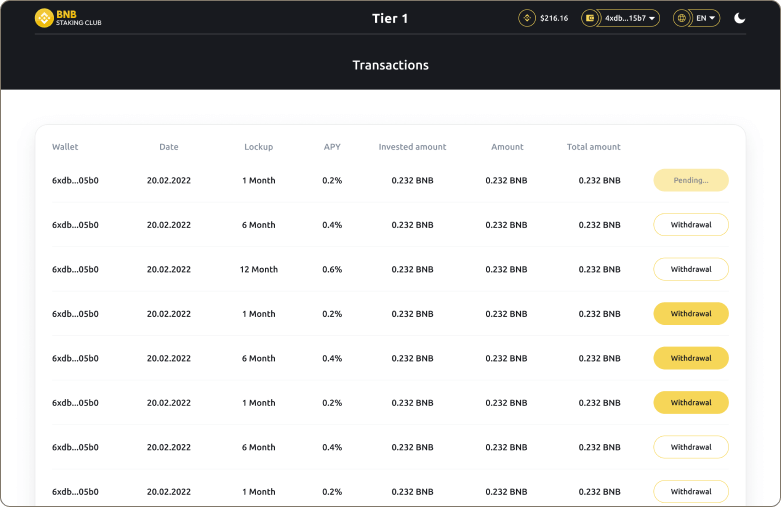Click the Date column header
This screenshot has width=781, height=507.
point(168,147)
